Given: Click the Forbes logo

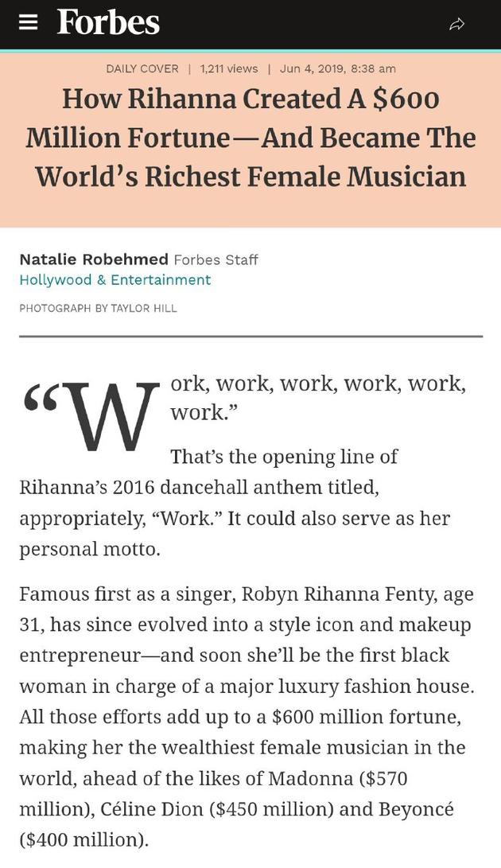Looking at the screenshot, I should click(108, 22).
